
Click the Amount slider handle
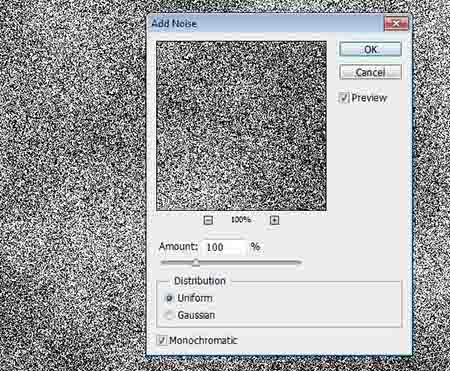(196, 263)
